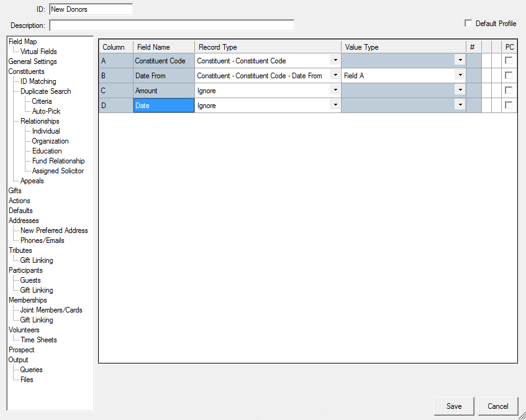Open Record Type dropdown for Date row
The width and height of the screenshot is (526, 420).
335,105
